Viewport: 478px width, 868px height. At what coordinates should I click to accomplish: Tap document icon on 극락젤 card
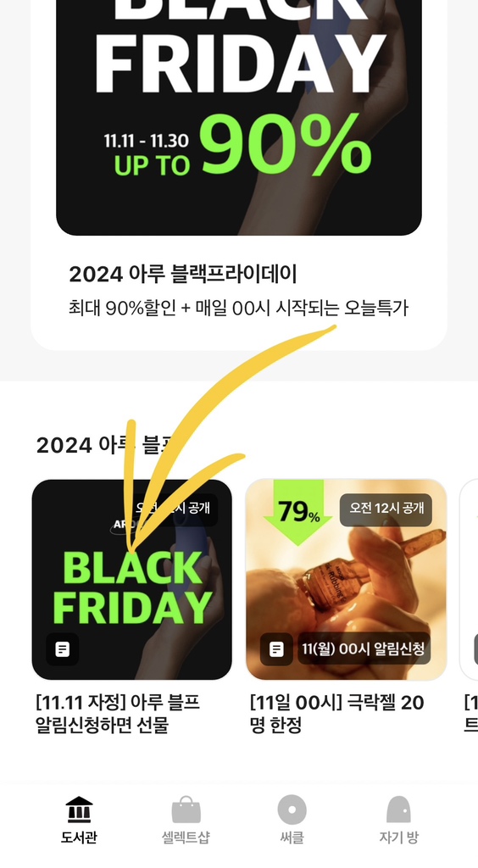276,648
